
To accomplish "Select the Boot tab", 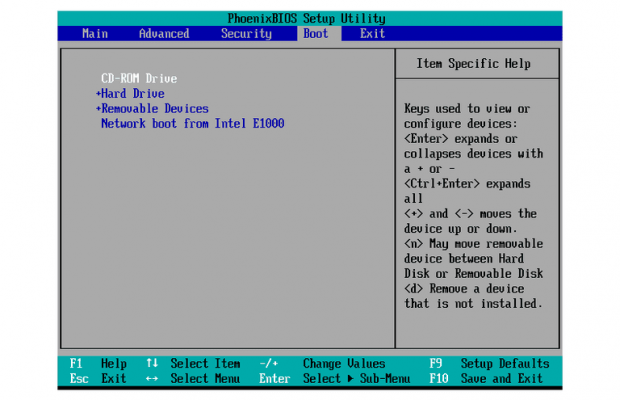I will tap(314, 34).
